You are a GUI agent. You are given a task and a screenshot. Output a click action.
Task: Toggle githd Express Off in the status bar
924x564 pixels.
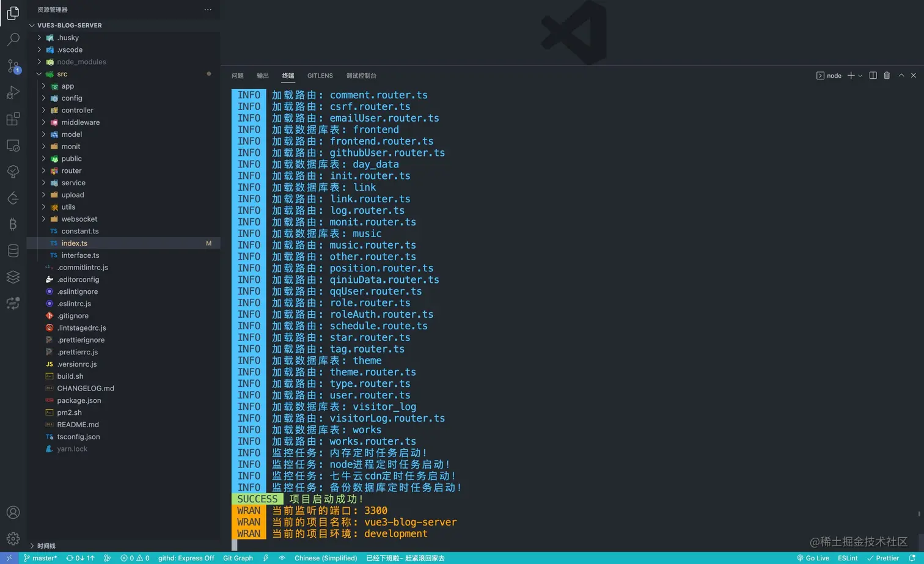click(186, 558)
